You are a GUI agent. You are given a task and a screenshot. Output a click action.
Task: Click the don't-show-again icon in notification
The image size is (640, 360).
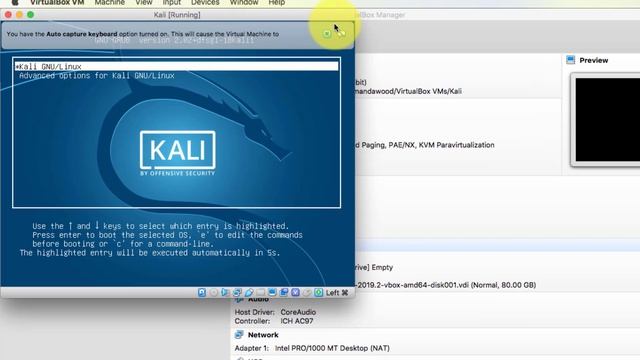(341, 33)
